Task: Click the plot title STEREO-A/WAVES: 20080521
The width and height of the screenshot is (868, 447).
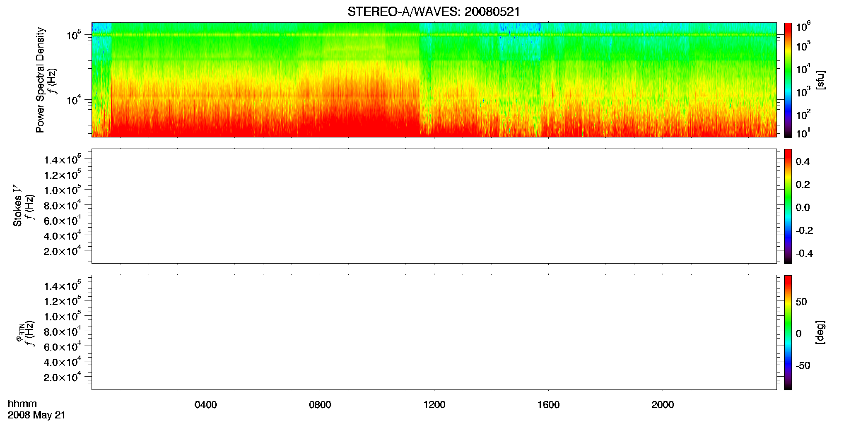Action: point(434,12)
